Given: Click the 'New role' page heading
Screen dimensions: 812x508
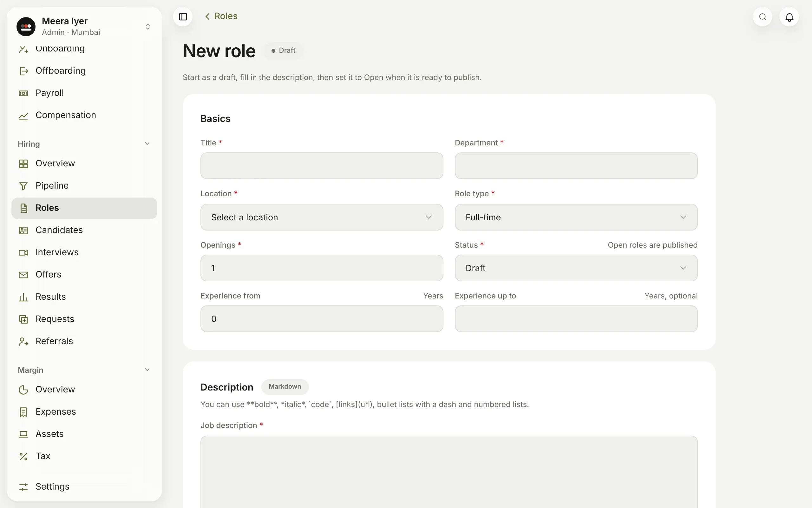Looking at the screenshot, I should point(219,51).
